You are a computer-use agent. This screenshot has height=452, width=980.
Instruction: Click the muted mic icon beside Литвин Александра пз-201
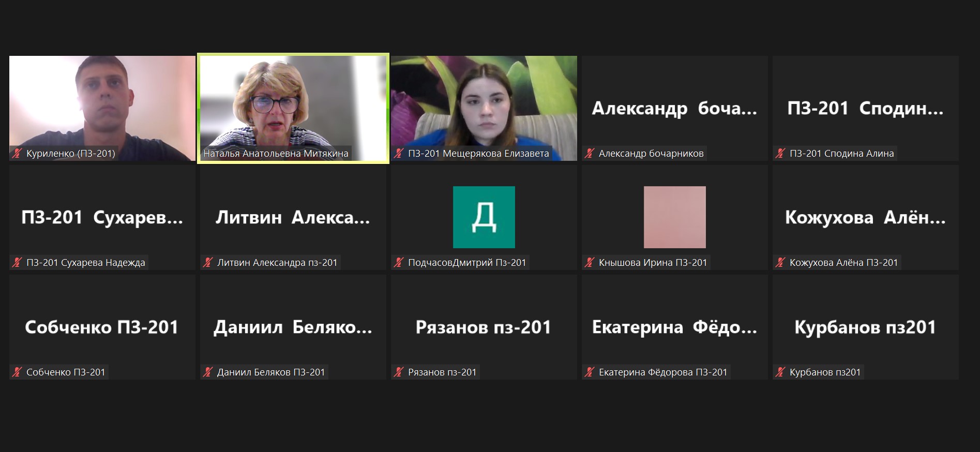click(x=208, y=262)
